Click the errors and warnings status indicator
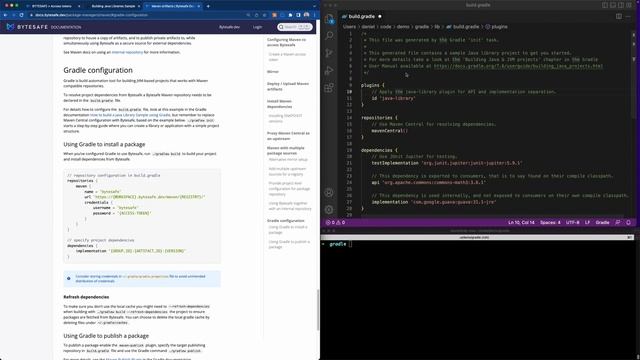The image size is (640, 360). pos(335,222)
